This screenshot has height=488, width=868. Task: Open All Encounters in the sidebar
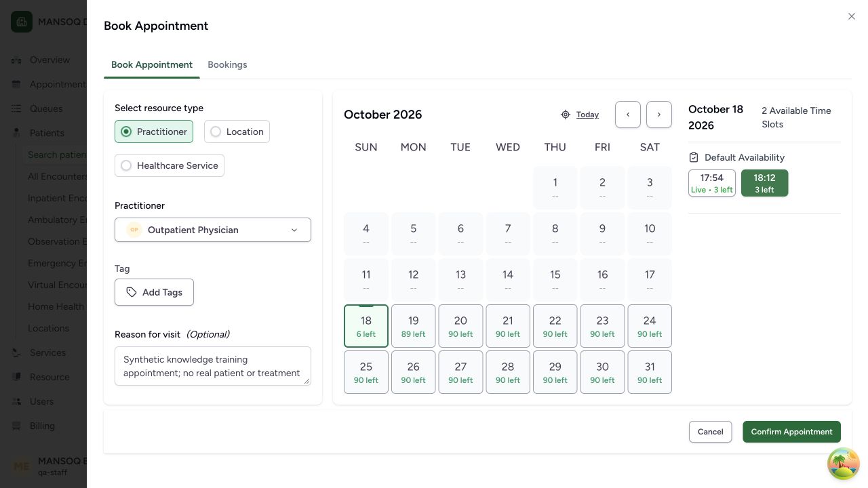[57, 176]
